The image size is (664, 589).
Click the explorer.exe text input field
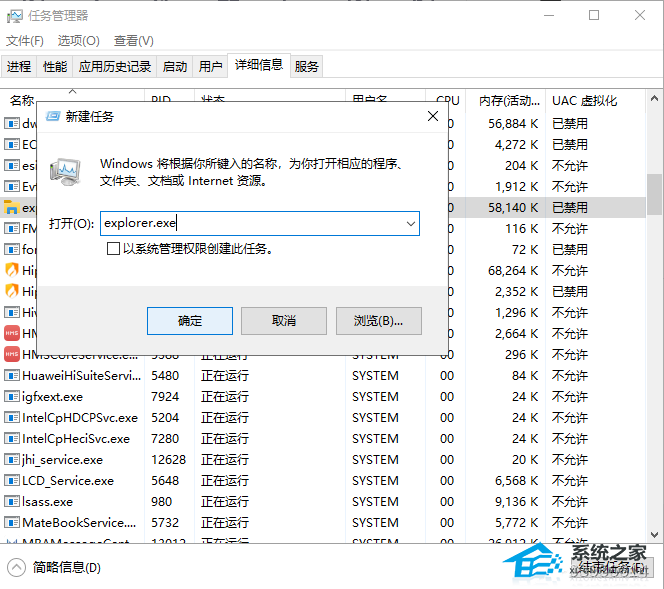point(260,223)
